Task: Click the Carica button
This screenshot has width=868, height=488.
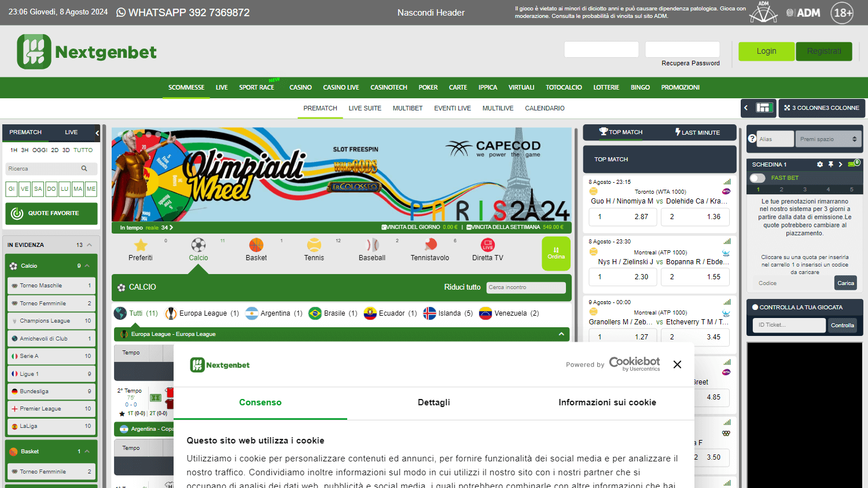Action: [x=845, y=283]
